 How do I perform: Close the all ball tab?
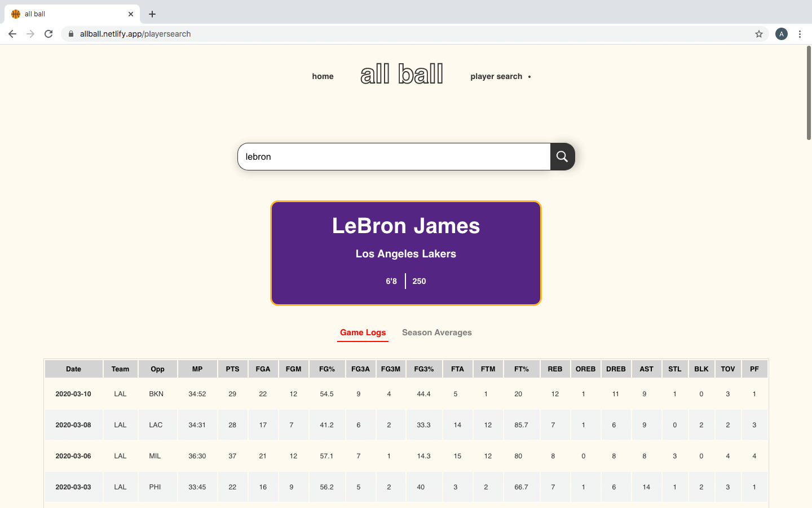tap(131, 14)
